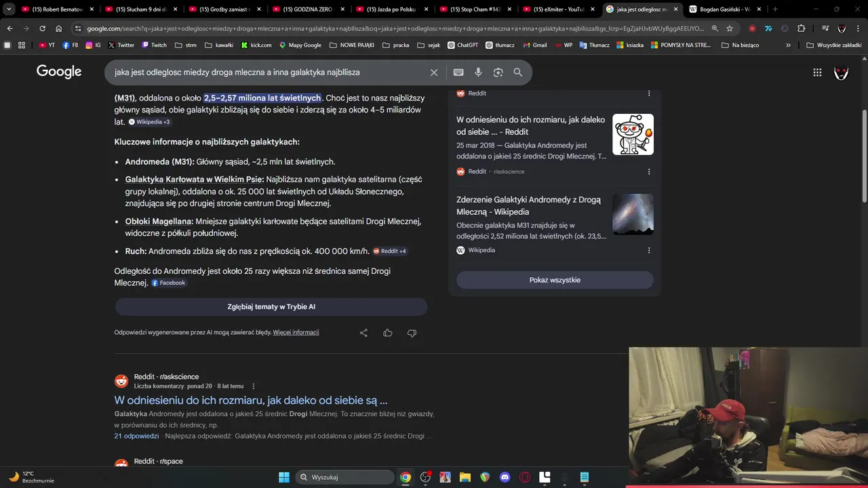Go back to the previous page
868x488 pixels.
(9, 28)
